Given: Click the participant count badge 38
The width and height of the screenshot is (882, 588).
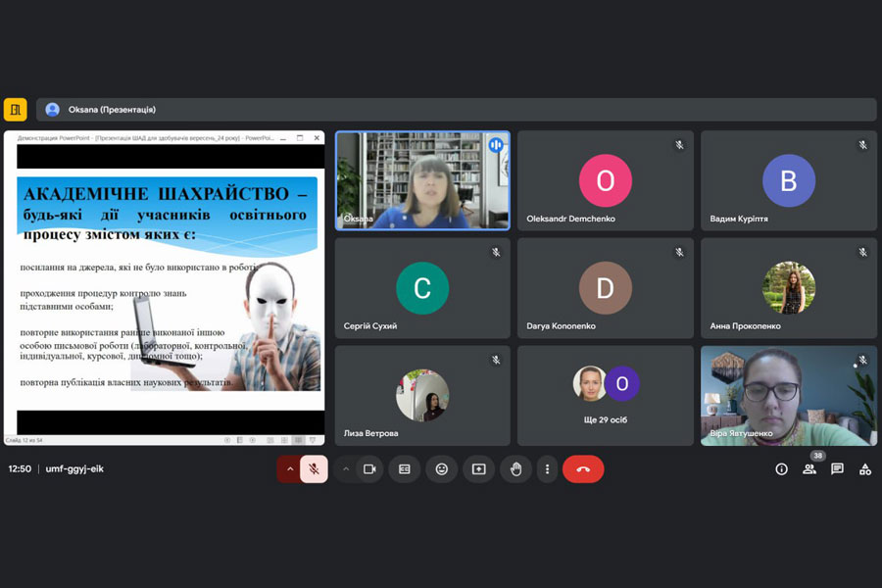Looking at the screenshot, I should (817, 455).
